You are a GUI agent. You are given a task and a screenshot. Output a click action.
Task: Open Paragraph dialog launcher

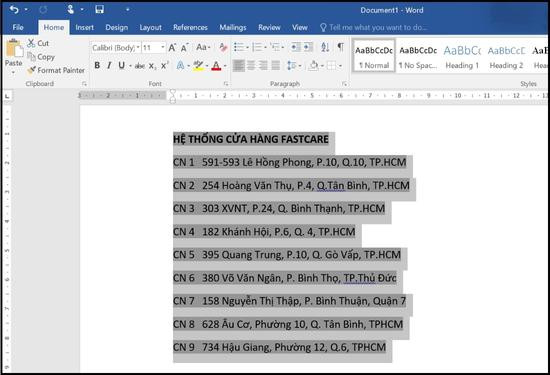click(345, 84)
